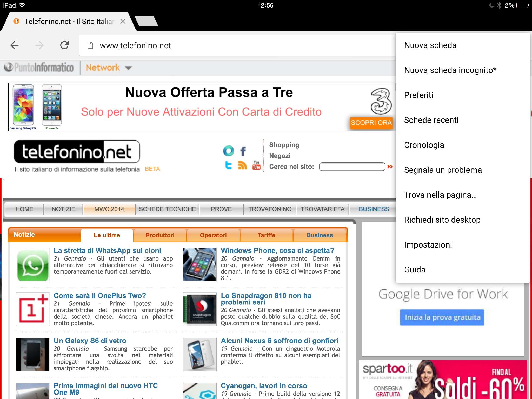Submit site search with the orange arrows
This screenshot has width=532, height=399.
[x=390, y=167]
